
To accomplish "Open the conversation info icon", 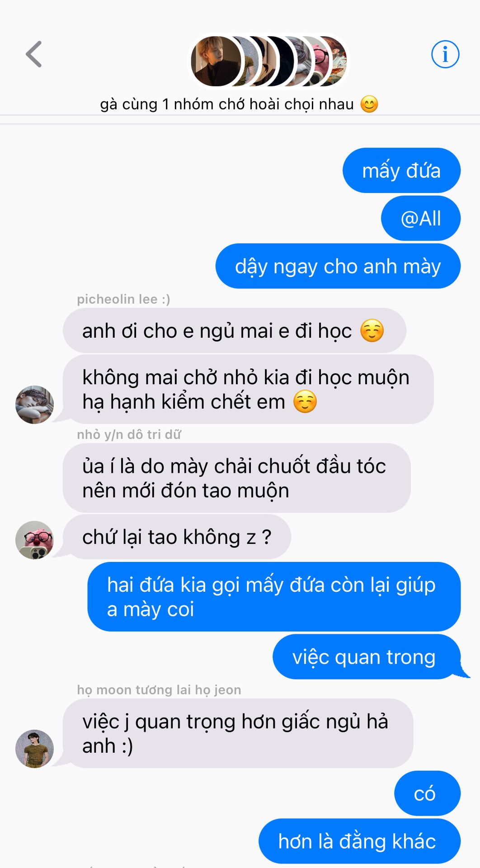I will [x=445, y=54].
